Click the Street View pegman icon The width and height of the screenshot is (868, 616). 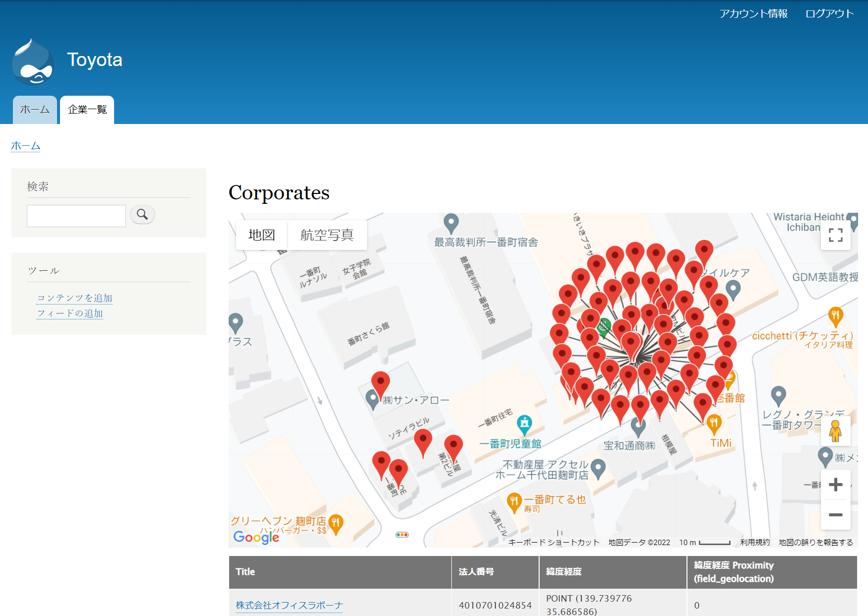click(x=836, y=431)
